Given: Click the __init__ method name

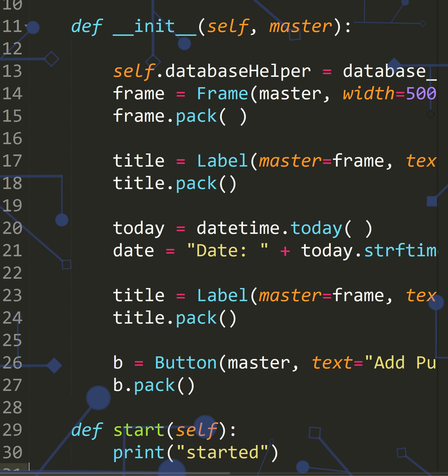Looking at the screenshot, I should pos(155,27).
